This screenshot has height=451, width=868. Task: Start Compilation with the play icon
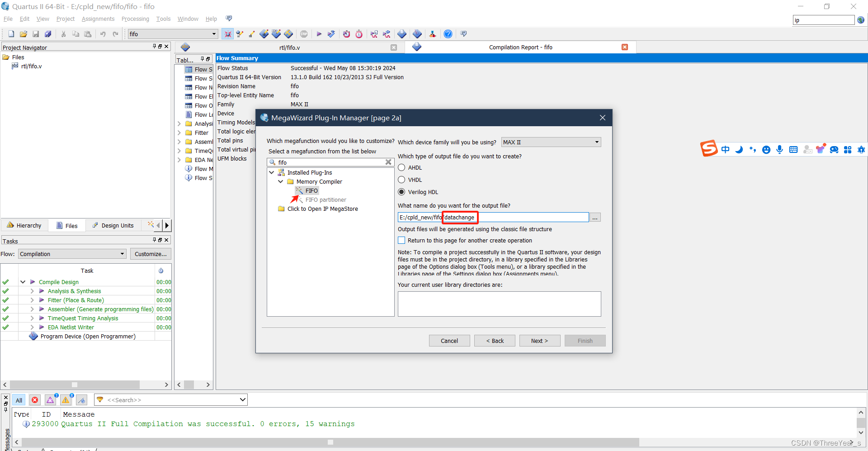click(x=319, y=34)
